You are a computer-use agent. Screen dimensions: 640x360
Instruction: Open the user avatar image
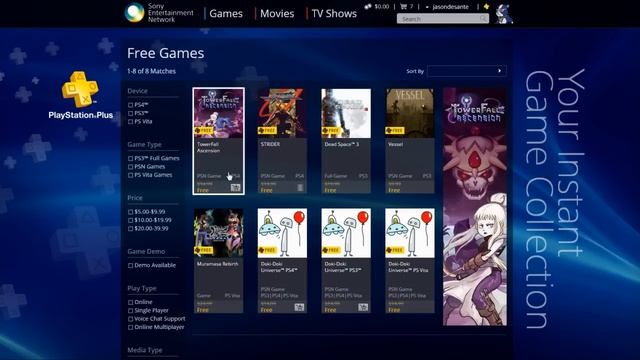coord(504,13)
